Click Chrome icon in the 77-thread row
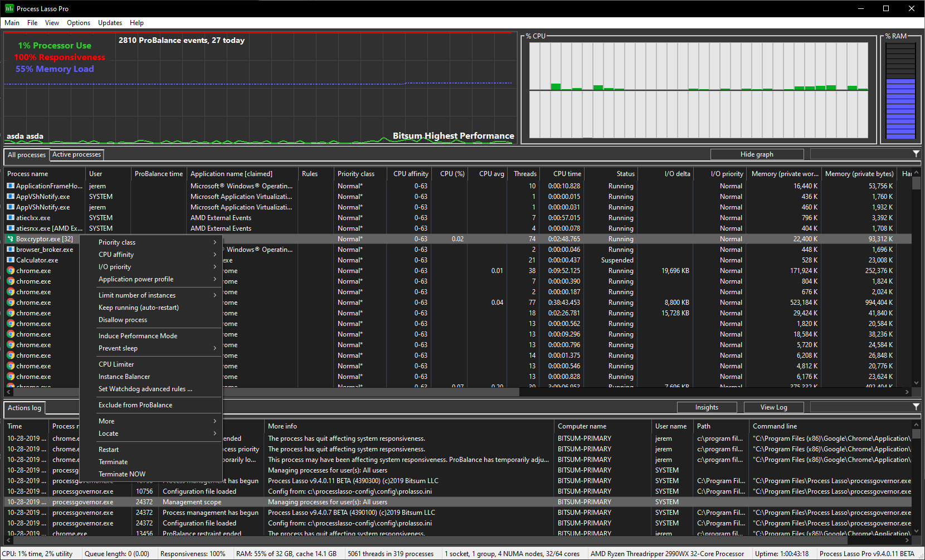The image size is (925, 560). (11, 303)
